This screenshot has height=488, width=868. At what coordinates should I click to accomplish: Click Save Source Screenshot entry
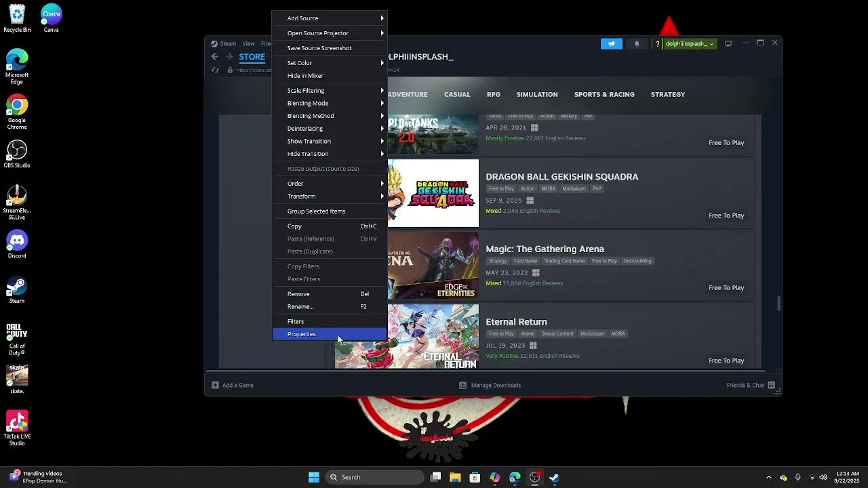[329, 48]
